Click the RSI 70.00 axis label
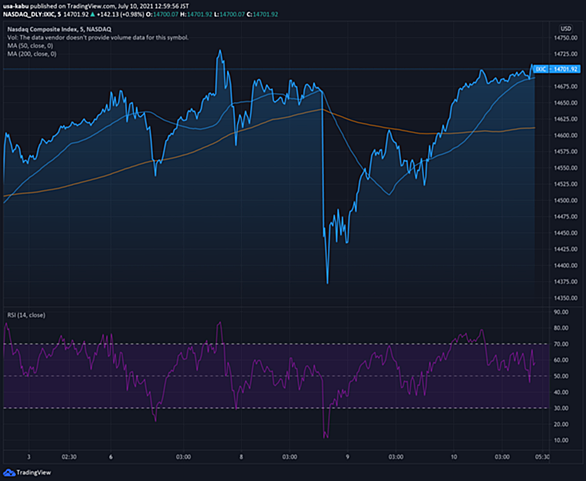This screenshot has width=586, height=481. pos(561,344)
